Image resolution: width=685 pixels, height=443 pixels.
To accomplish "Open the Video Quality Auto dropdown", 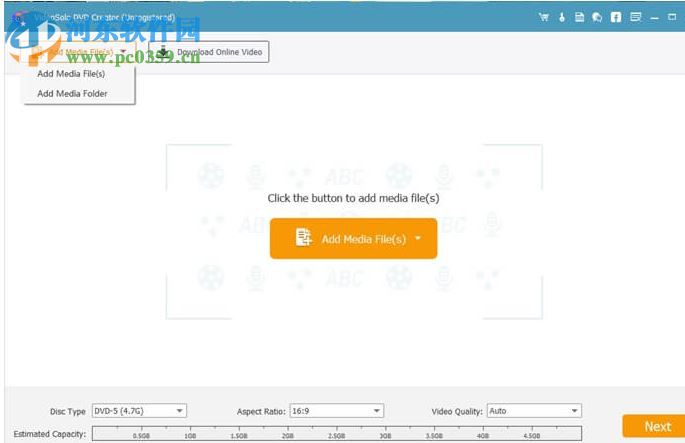I will (x=534, y=411).
